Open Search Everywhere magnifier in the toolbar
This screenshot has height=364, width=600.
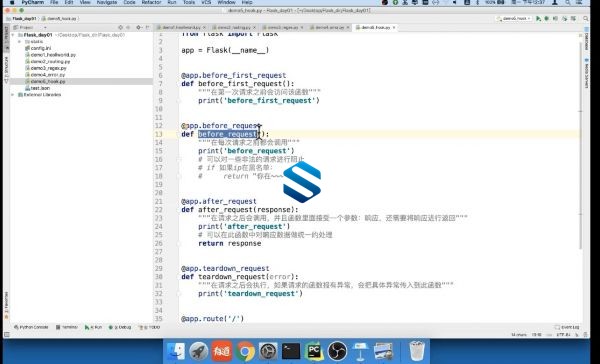tap(585, 18)
